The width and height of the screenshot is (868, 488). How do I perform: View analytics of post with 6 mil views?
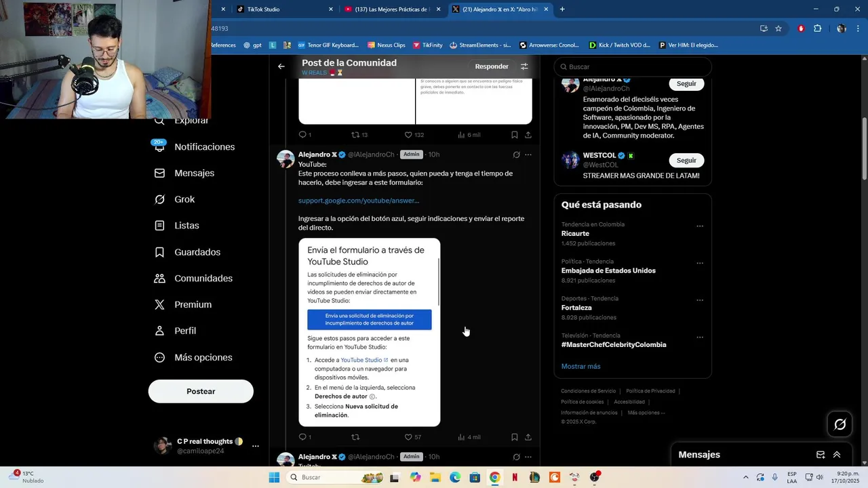tap(469, 135)
